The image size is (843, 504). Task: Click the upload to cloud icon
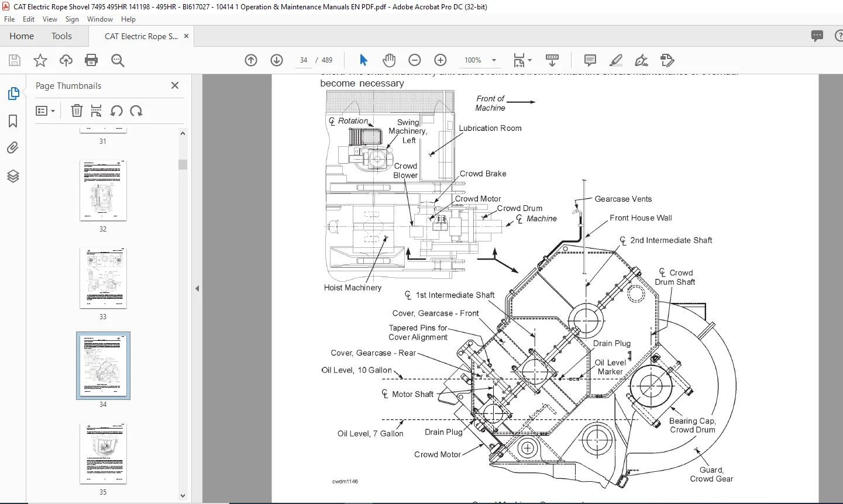pos(66,60)
